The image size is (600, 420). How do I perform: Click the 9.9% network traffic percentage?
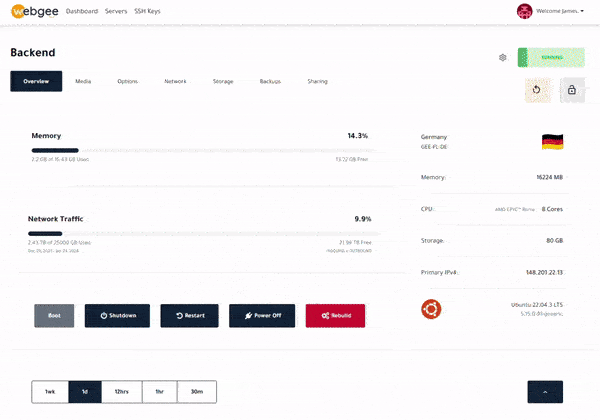(363, 219)
